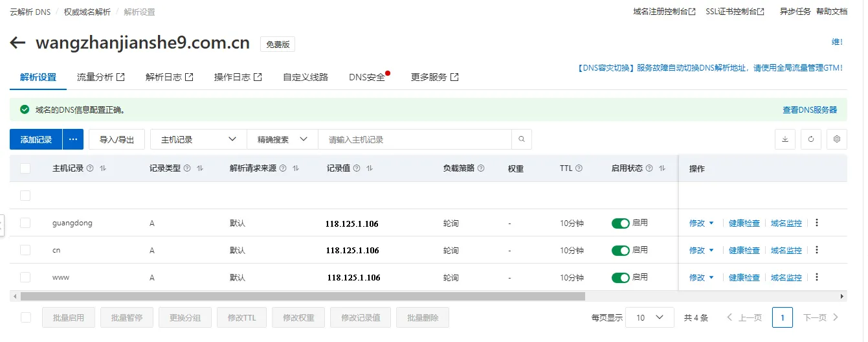
Task: Click the help icon next to 记录类型
Action: pyautogui.click(x=186, y=168)
